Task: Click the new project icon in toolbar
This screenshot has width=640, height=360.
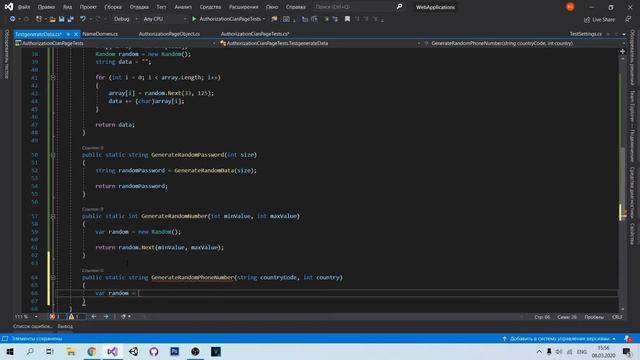Action: coord(39,19)
